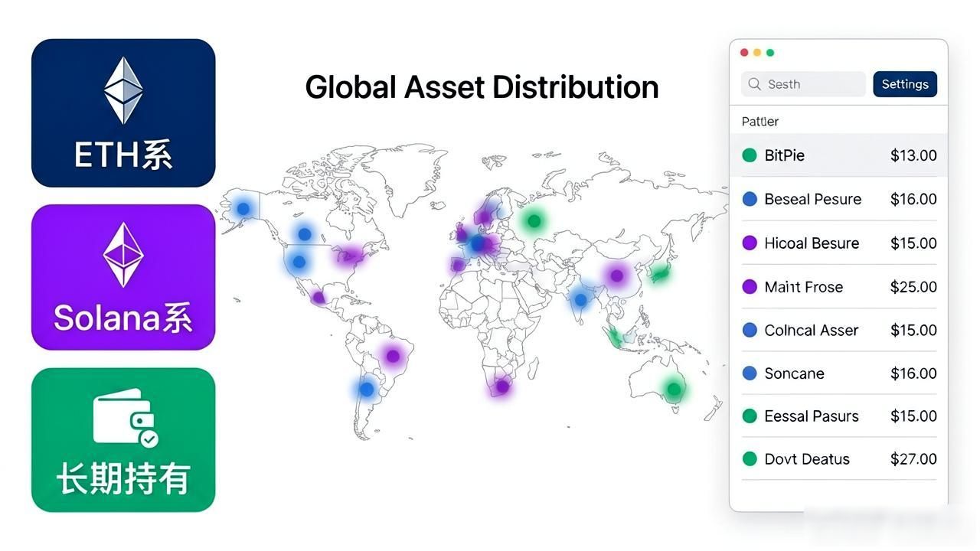
Task: Click the purple Solana card diamond icon
Action: [123, 255]
